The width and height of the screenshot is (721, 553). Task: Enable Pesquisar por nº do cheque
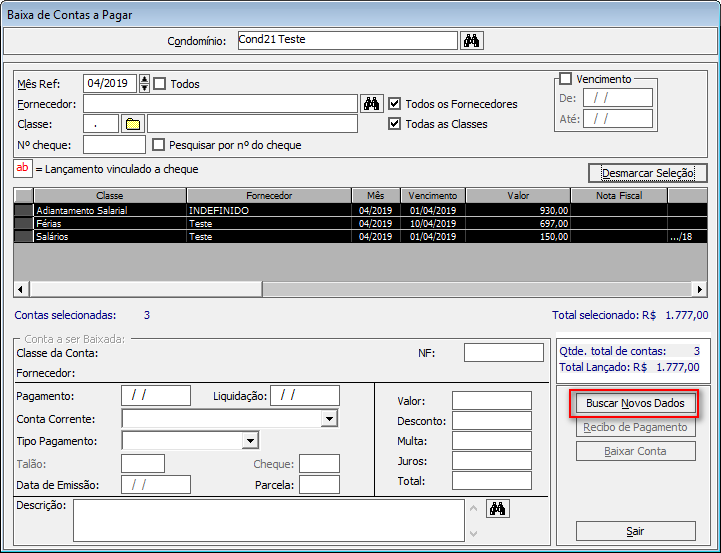point(158,145)
